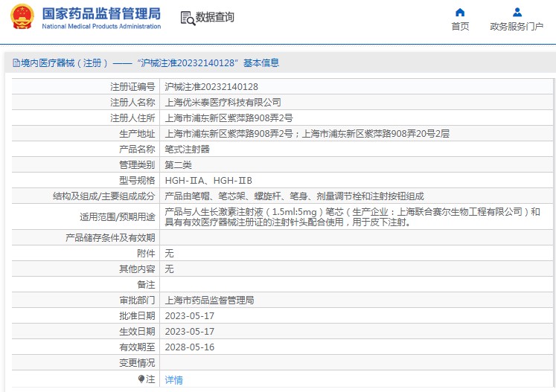Select 批准日期 value 2023-05-17

(189, 316)
